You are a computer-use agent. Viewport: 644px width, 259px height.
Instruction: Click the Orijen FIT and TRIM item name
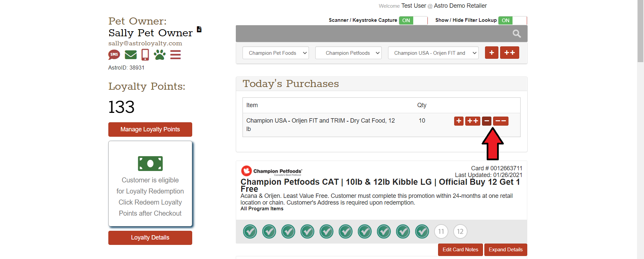coord(321,125)
